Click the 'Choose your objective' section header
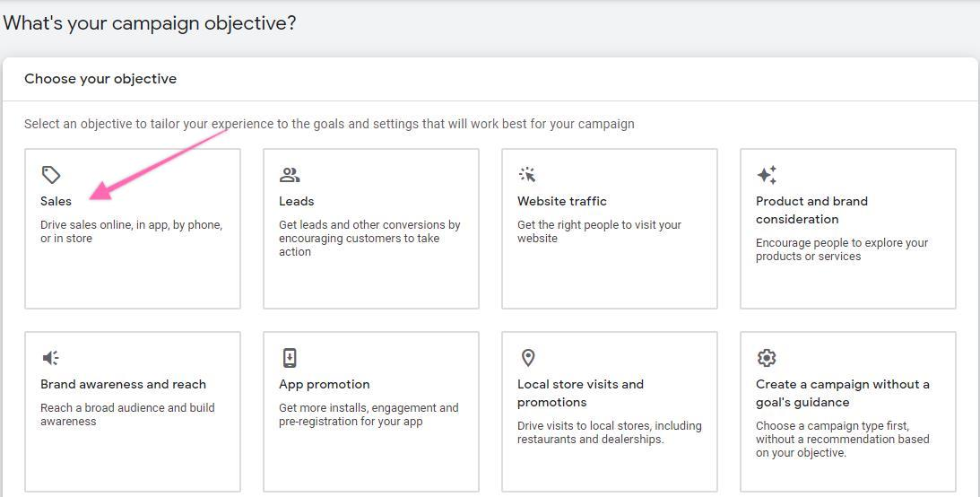The image size is (980, 497). click(100, 79)
